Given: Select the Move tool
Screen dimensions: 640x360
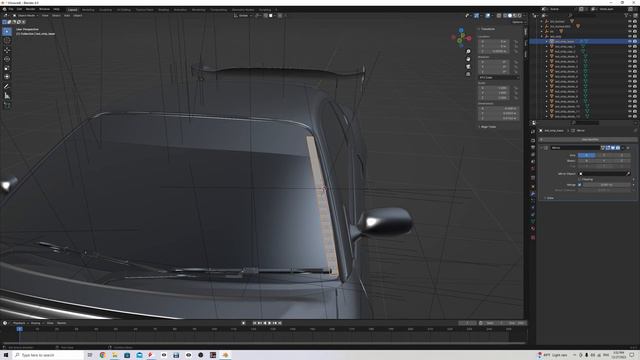Looking at the screenshot, I should click(7, 50).
